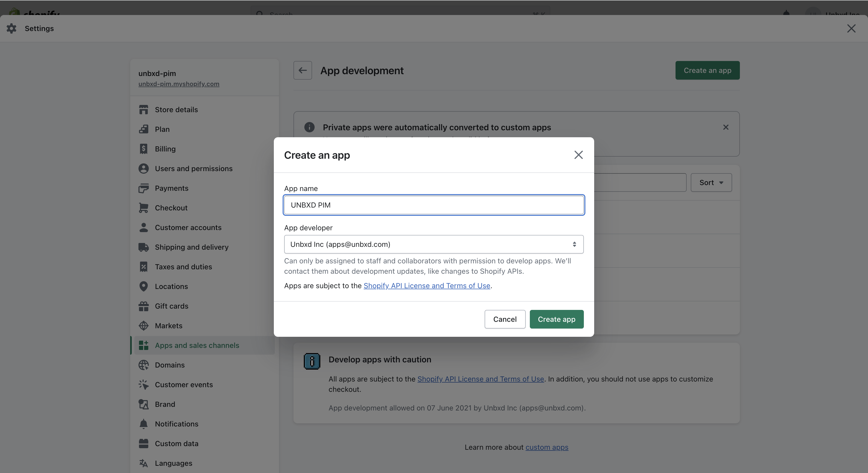868x473 pixels.
Task: Click the Gift cards icon
Action: (x=144, y=306)
